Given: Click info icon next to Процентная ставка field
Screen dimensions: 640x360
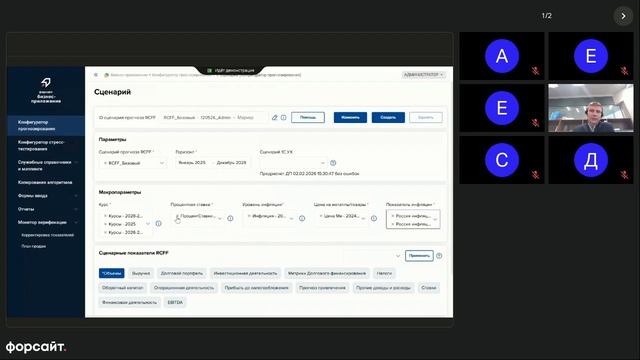Looking at the screenshot, I should [230, 218].
